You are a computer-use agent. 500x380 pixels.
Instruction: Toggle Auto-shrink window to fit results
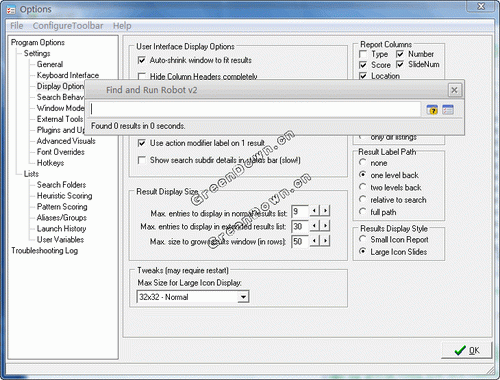point(142,60)
